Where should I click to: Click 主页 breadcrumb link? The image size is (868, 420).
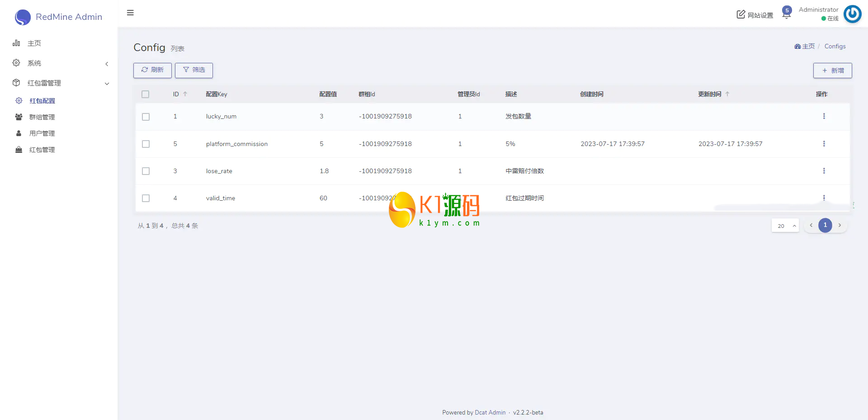pyautogui.click(x=805, y=46)
